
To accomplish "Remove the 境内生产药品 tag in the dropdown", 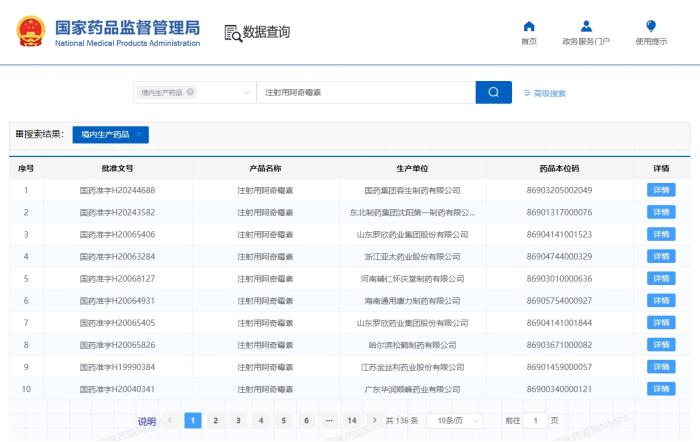I will [x=190, y=92].
